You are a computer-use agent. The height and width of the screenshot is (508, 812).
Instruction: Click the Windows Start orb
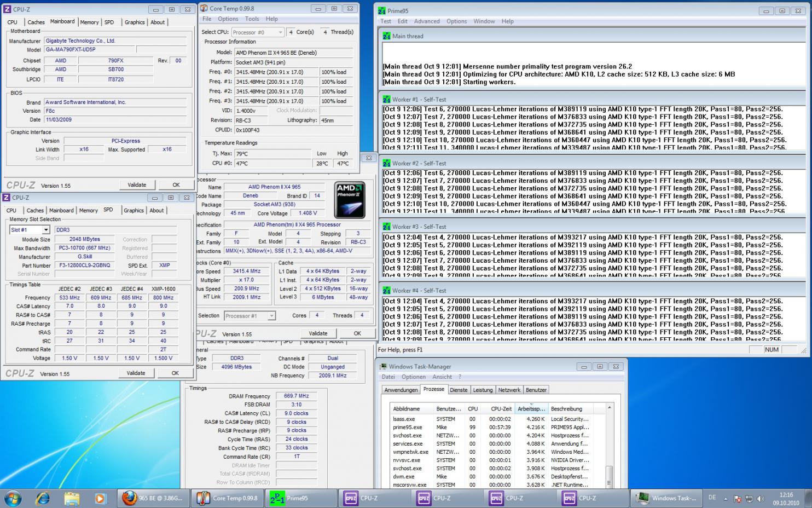[13, 498]
